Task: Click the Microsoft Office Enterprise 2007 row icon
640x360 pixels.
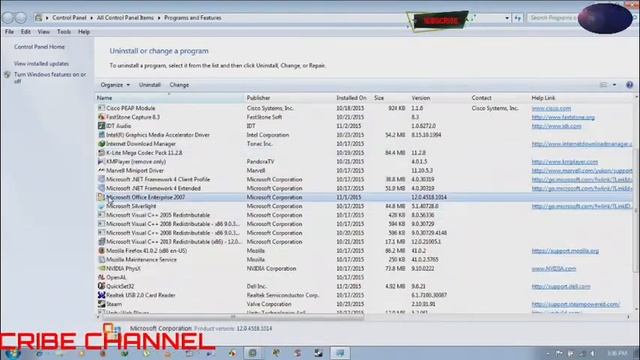Action: 101,197
